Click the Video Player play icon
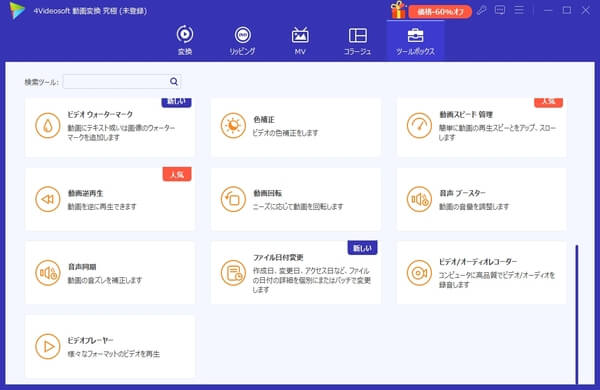This screenshot has width=600, height=390. (x=47, y=347)
